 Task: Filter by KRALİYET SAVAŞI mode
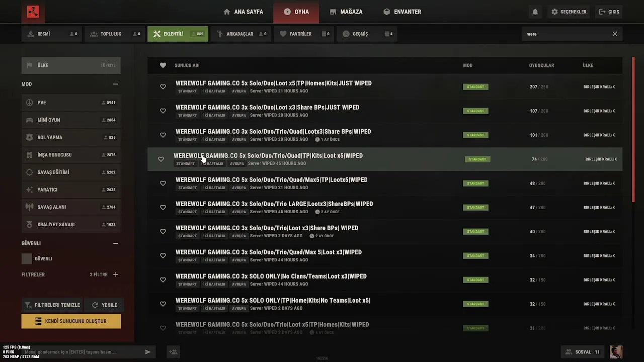[x=71, y=224]
